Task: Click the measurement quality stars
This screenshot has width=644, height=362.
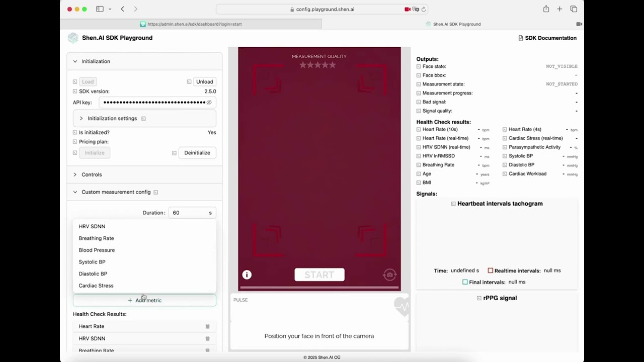Action: point(317,65)
